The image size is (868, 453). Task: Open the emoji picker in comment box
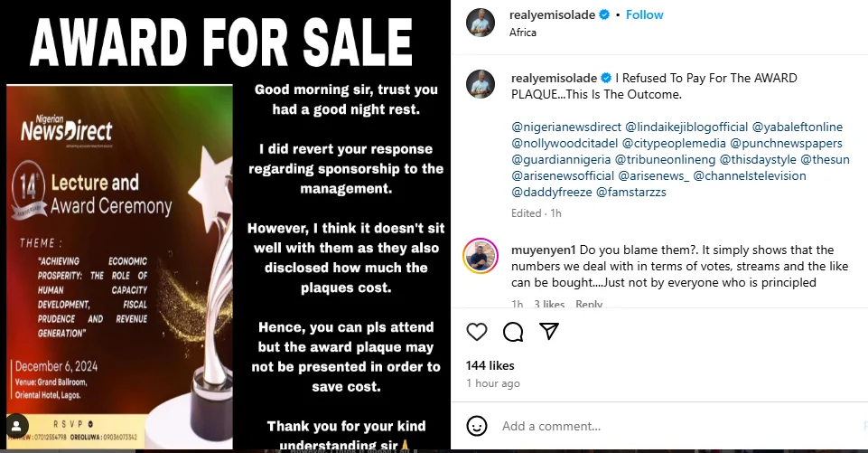coord(478,426)
